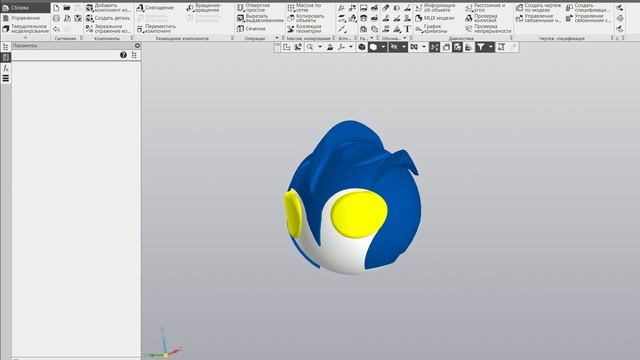Image resolution: width=640 pixels, height=360 pixels.
Task: Open Управление связанными спецификациями
Action: 589,18
